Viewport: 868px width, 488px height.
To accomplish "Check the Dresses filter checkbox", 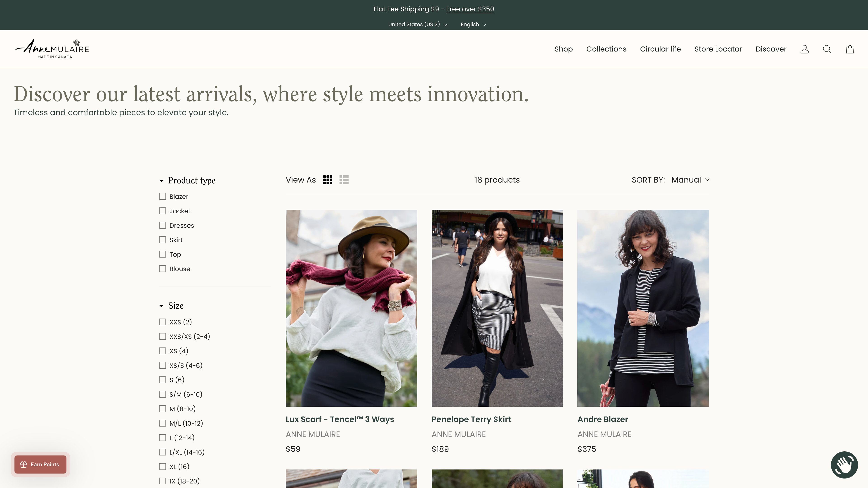I will click(x=163, y=225).
